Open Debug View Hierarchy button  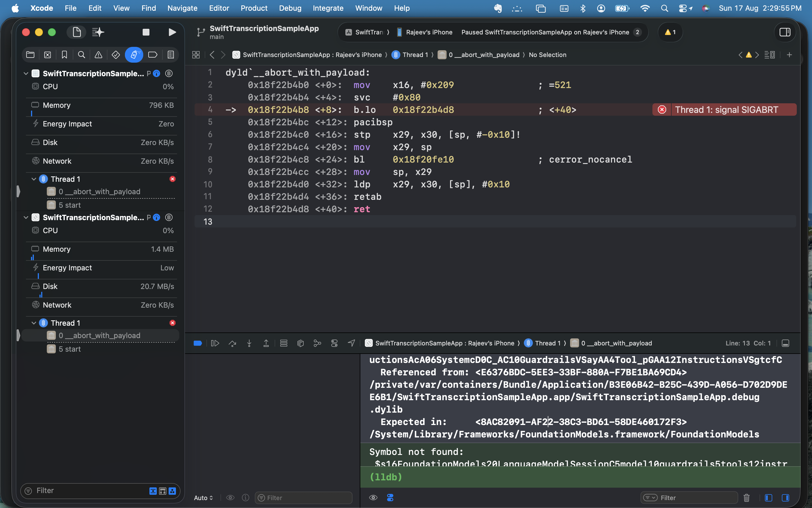point(301,343)
